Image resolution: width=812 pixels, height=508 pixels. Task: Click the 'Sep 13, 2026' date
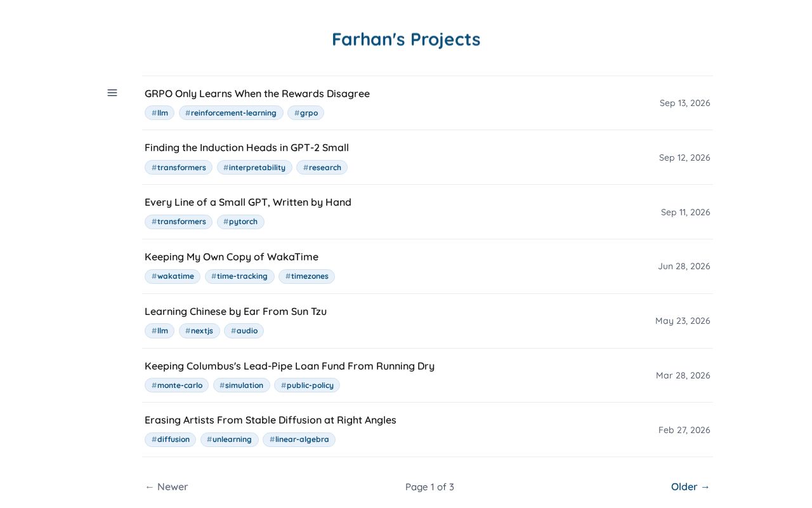pyautogui.click(x=685, y=103)
